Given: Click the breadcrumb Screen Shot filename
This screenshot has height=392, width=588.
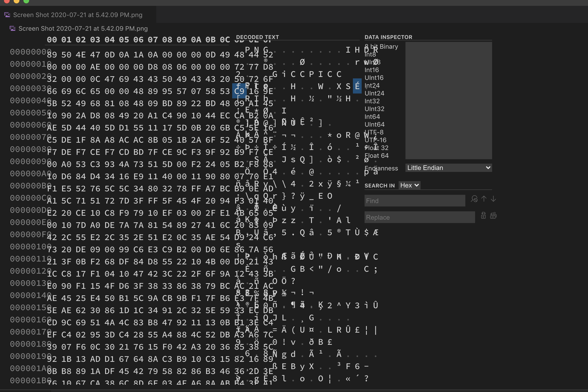Looking at the screenshot, I should pos(83,28).
